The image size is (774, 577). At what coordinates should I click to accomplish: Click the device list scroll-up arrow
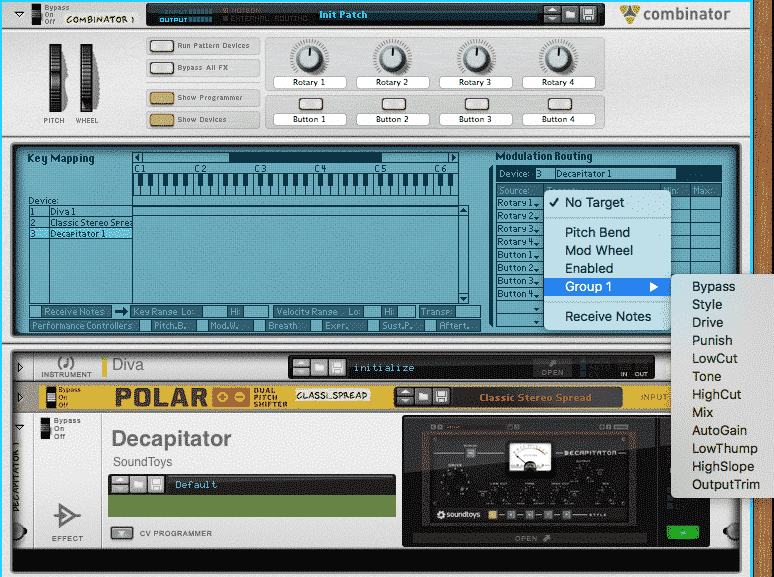point(463,211)
